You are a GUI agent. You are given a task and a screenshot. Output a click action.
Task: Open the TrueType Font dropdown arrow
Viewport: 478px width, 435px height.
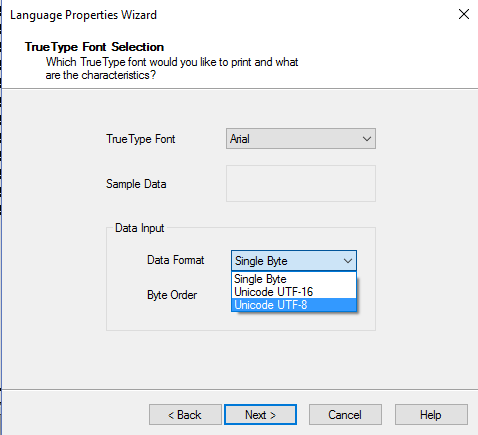click(367, 139)
